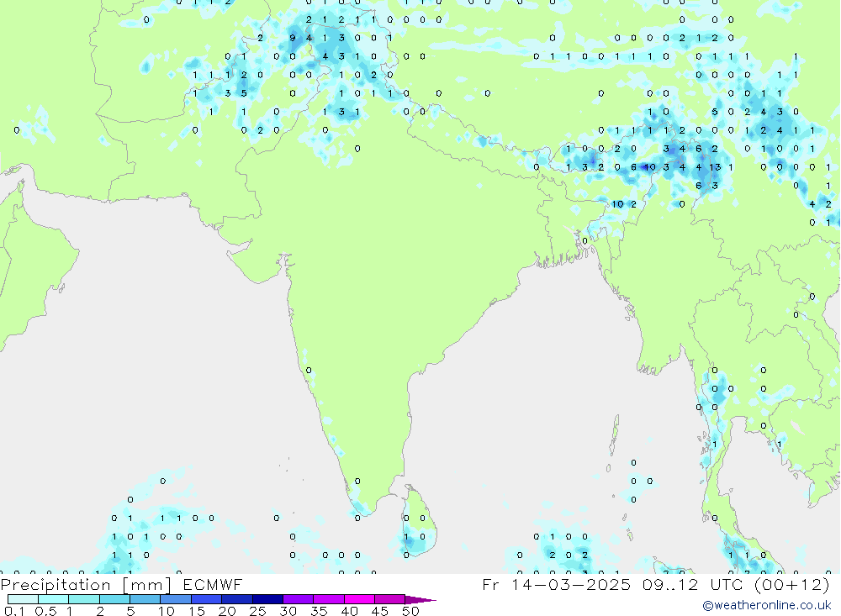Select the 5–10 mm legend color swatch
The width and height of the screenshot is (841, 616).
[x=145, y=599]
